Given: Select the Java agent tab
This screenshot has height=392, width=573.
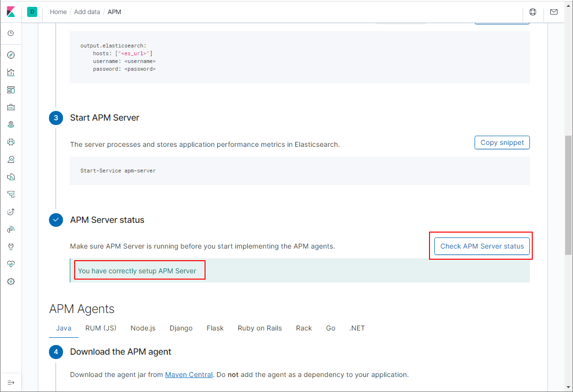Looking at the screenshot, I should [x=64, y=328].
